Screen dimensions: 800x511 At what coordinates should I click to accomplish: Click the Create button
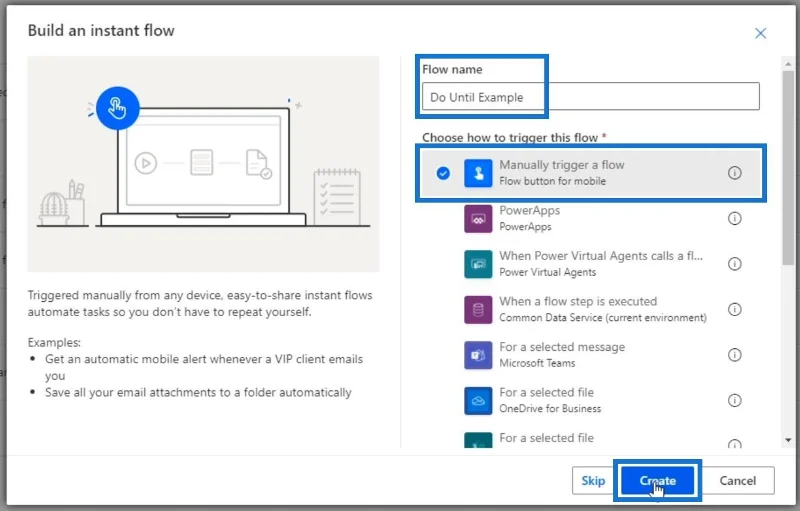(x=658, y=480)
